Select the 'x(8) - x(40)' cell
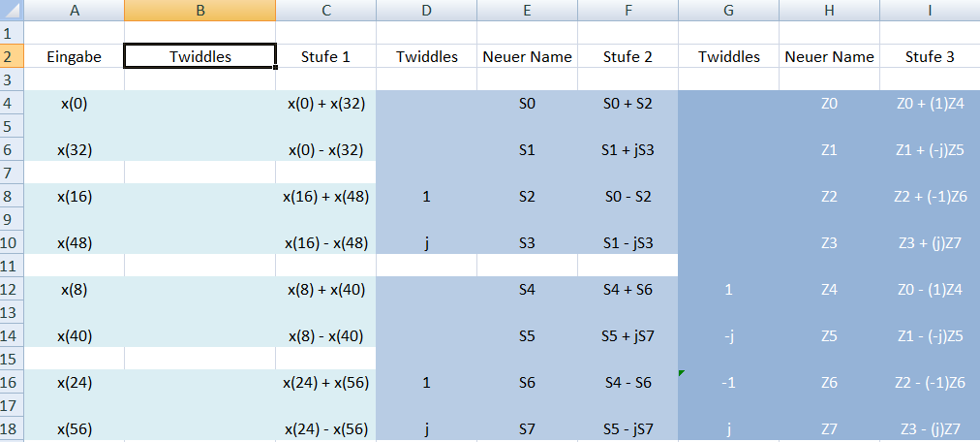This screenshot has width=980, height=442. coord(325,335)
